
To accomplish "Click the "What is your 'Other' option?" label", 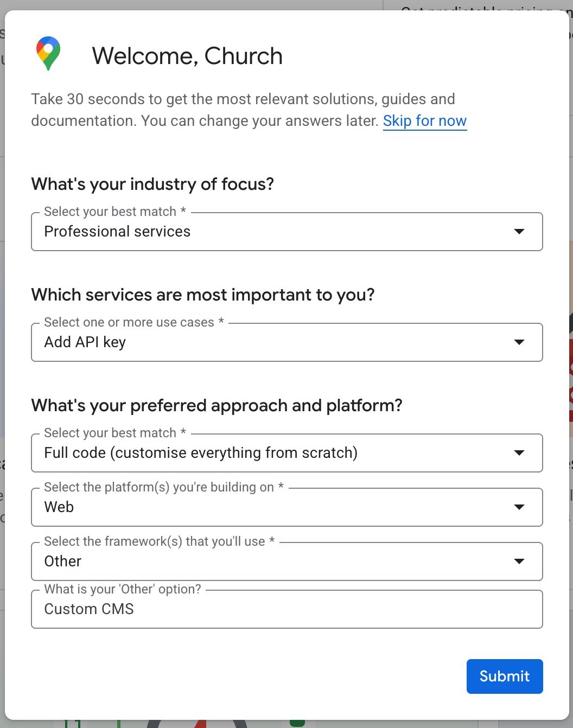I will 123,589.
